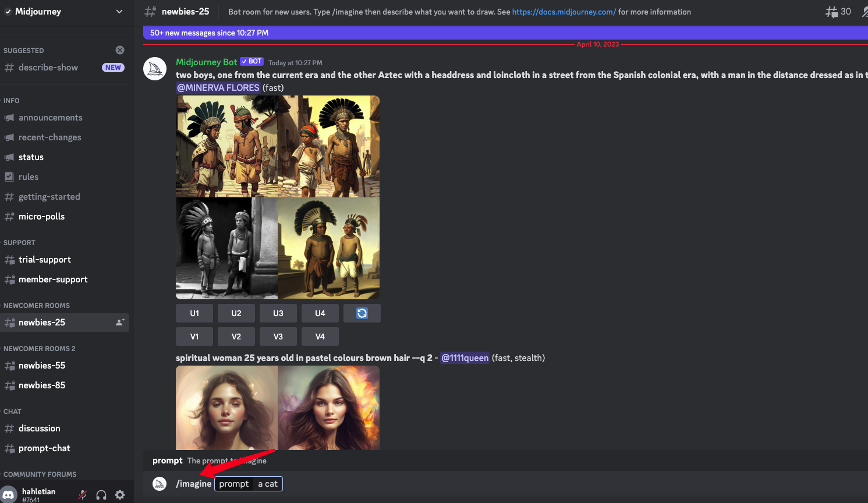Screen dimensions: 868x503
Task: Create variations with V4
Action: pos(320,336)
